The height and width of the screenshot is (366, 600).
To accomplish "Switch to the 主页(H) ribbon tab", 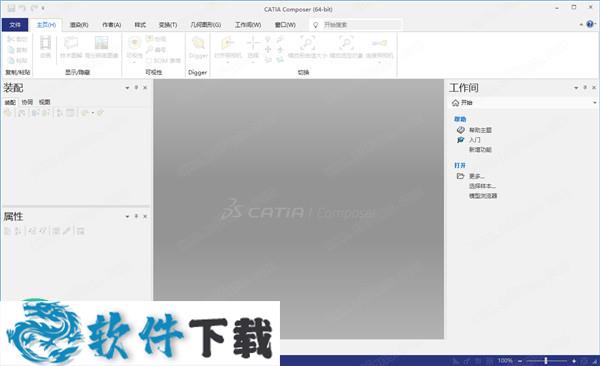I will 46,25.
